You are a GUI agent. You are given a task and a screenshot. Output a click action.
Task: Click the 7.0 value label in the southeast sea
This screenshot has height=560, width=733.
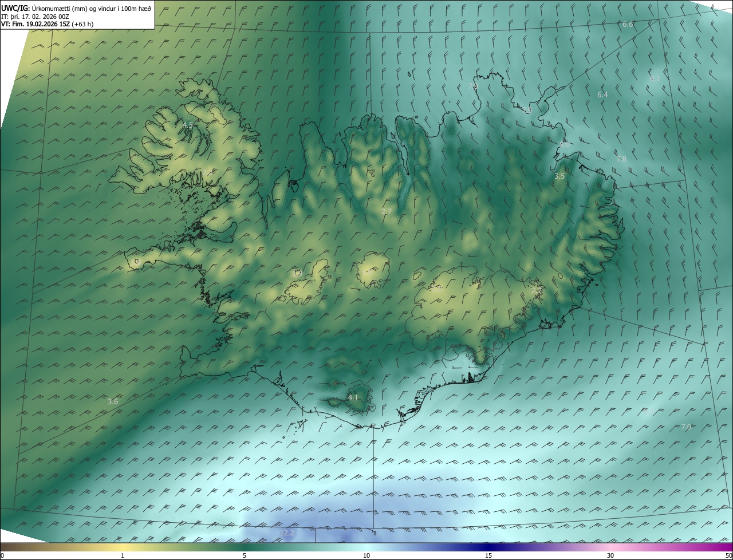(686, 427)
